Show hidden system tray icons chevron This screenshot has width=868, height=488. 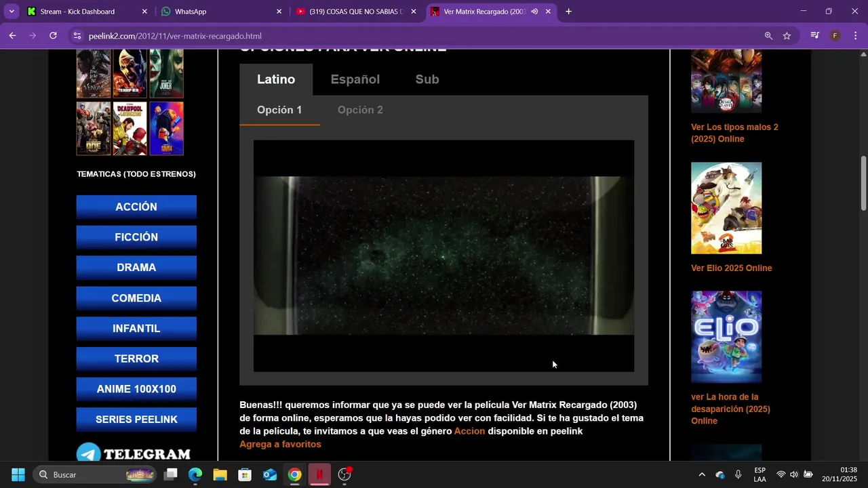[x=702, y=474]
